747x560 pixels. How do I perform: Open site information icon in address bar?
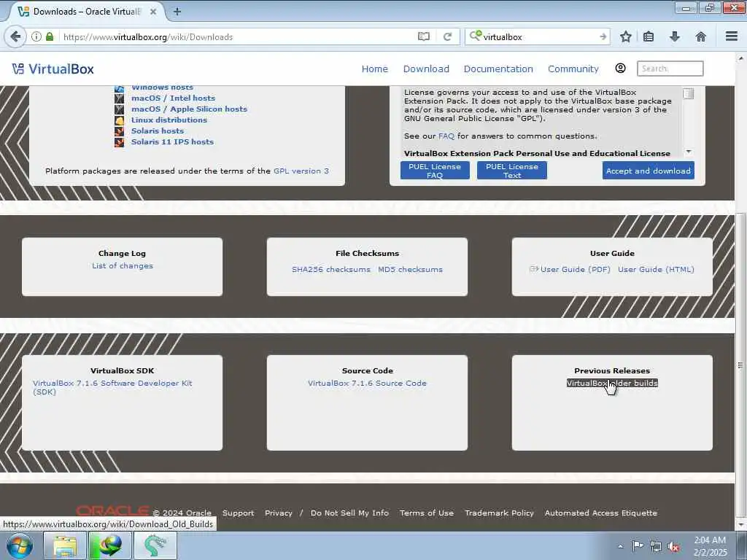point(36,36)
